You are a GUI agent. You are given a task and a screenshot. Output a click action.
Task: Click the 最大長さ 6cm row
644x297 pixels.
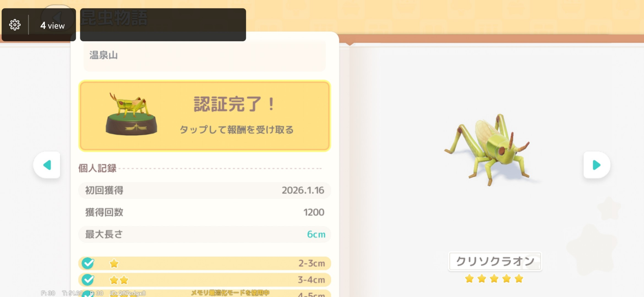point(204,234)
